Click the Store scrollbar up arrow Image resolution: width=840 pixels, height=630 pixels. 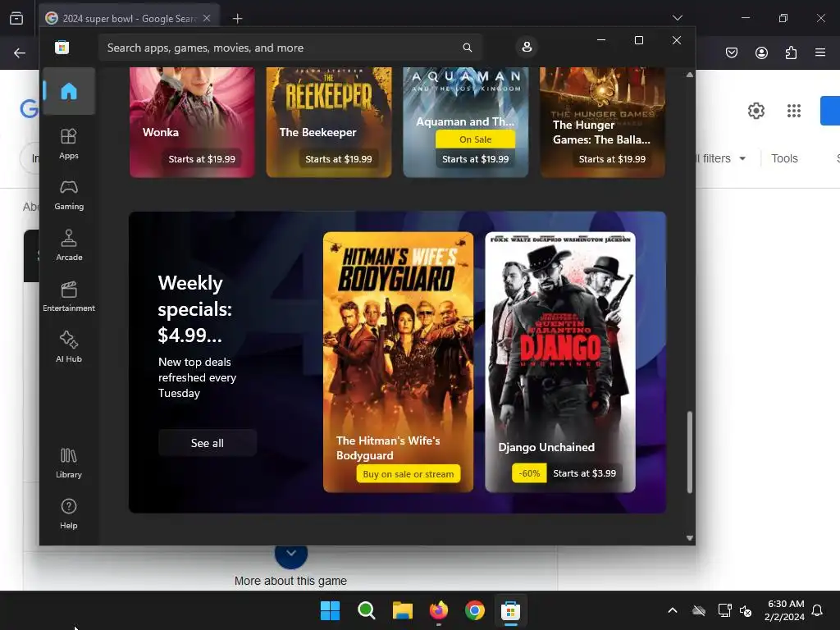[689, 75]
